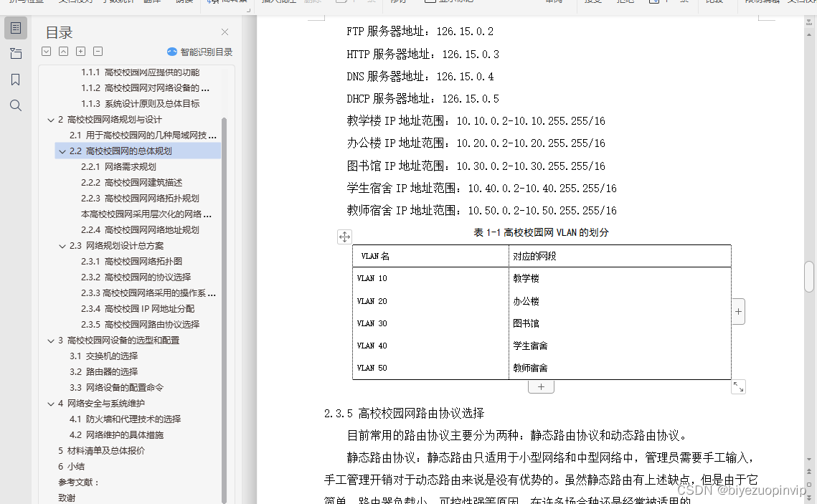
Task: Open the search sidebar magnifier icon
Action: click(x=16, y=105)
